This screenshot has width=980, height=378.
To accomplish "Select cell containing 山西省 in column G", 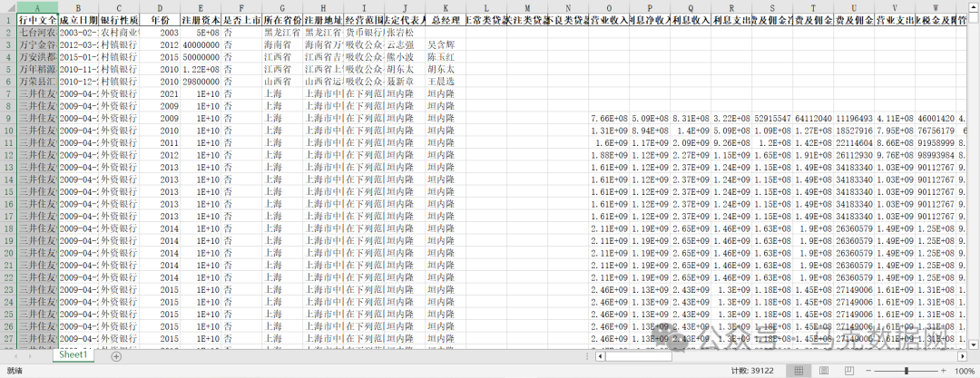I will point(282,82).
